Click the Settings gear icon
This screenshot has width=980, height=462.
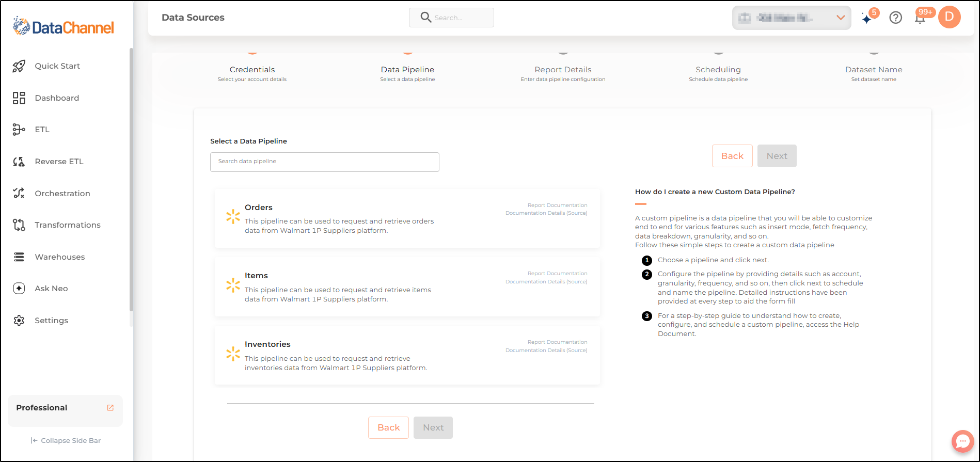pyautogui.click(x=19, y=321)
